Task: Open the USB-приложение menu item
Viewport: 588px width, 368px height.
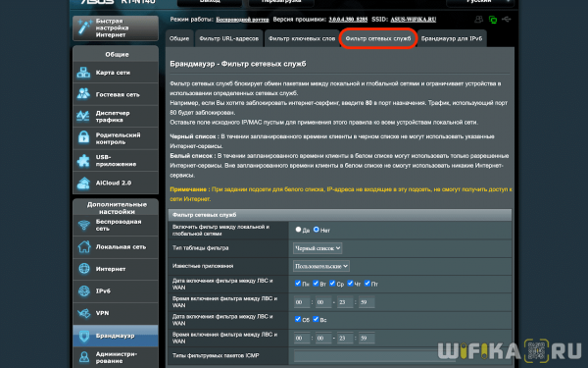Action: pos(116,160)
